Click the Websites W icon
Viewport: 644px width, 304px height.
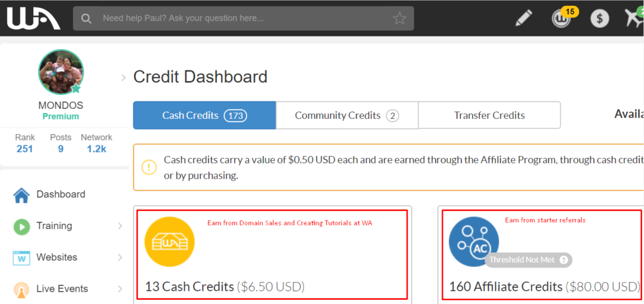(21, 258)
